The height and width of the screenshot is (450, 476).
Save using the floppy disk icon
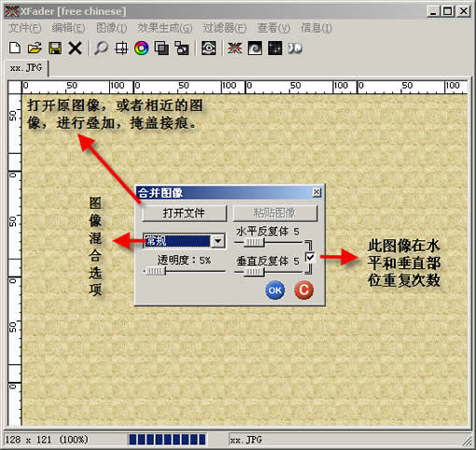point(55,49)
